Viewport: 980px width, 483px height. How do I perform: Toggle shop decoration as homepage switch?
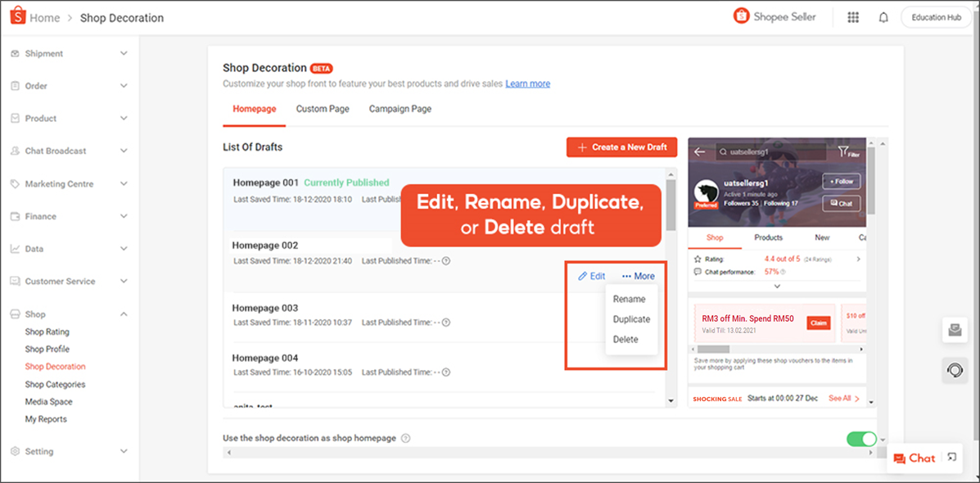[861, 439]
